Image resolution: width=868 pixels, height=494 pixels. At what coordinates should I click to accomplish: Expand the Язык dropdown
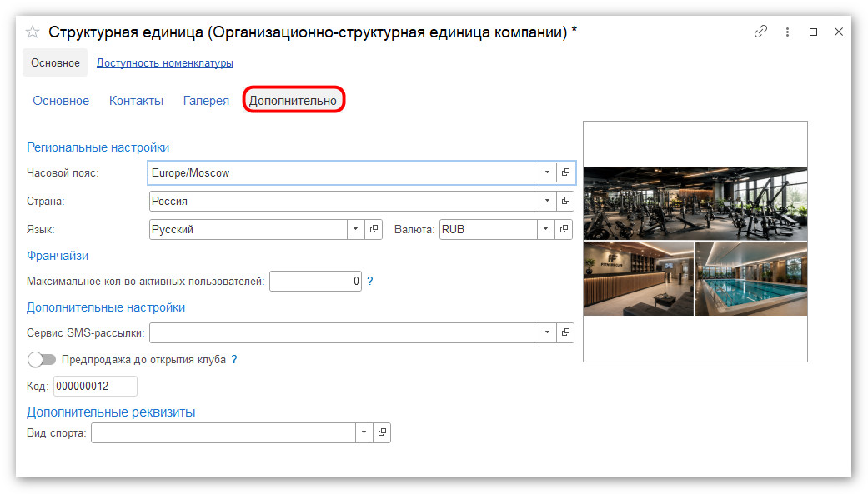(x=355, y=229)
